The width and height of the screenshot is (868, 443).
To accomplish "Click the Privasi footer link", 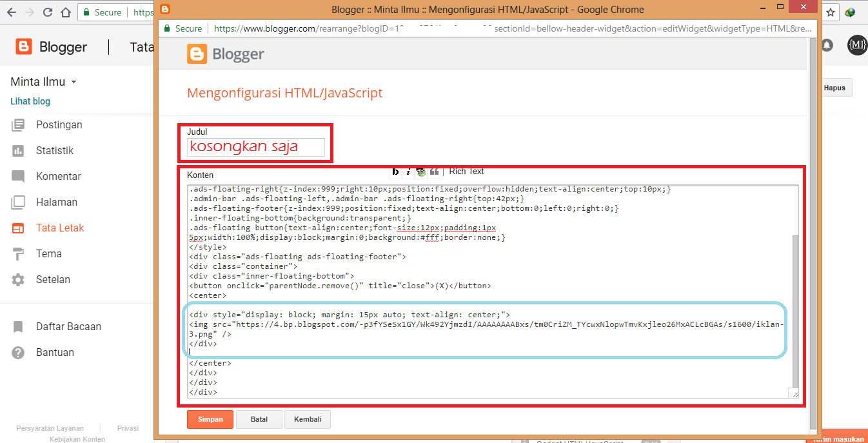I will (x=128, y=428).
